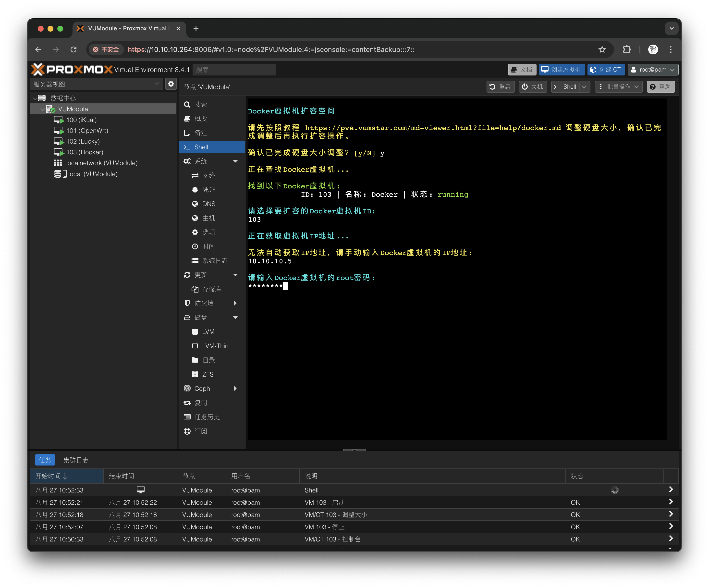Click the server view settings gear icon
The height and width of the screenshot is (588, 709).
(171, 84)
